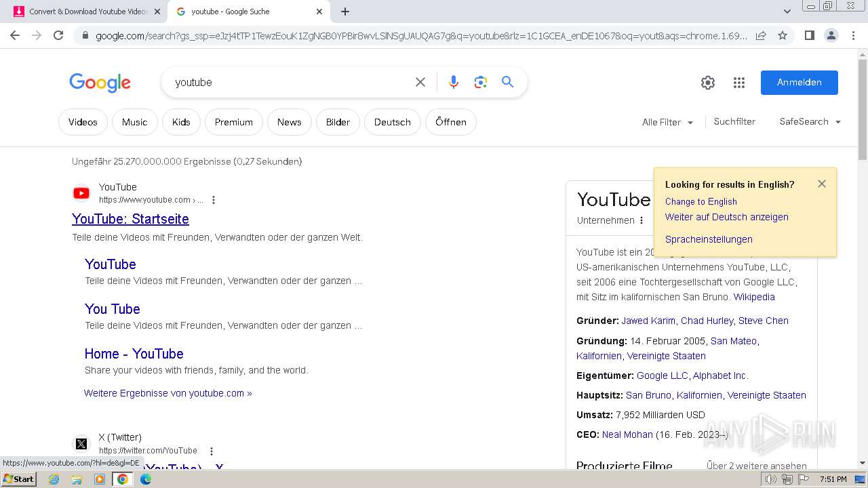Image resolution: width=868 pixels, height=488 pixels.
Task: Open Google apps grid
Action: 739,83
